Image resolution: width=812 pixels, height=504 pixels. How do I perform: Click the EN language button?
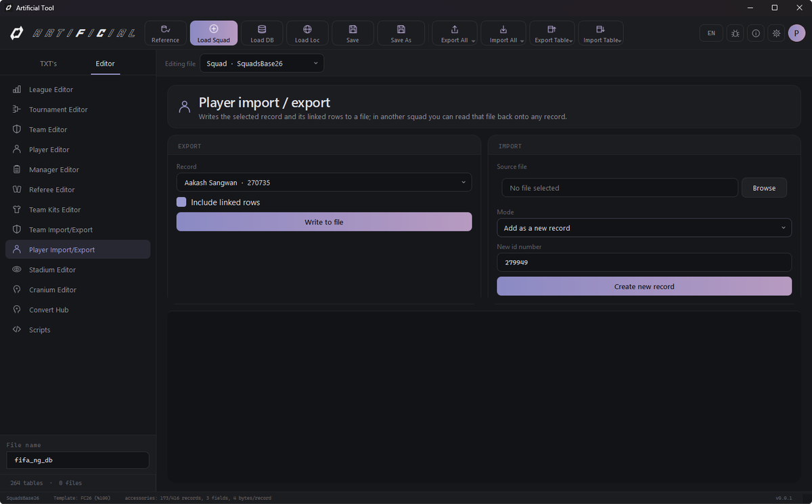click(x=711, y=33)
